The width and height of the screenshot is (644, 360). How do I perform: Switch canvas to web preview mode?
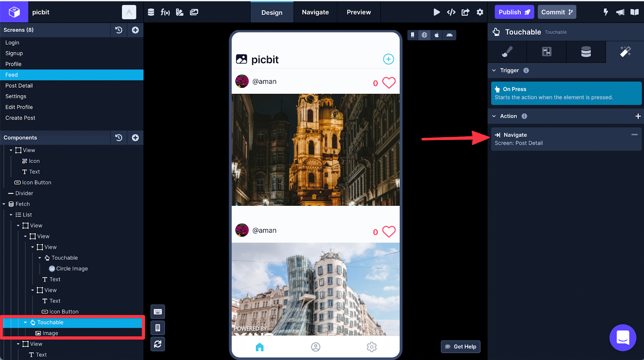coord(424,35)
